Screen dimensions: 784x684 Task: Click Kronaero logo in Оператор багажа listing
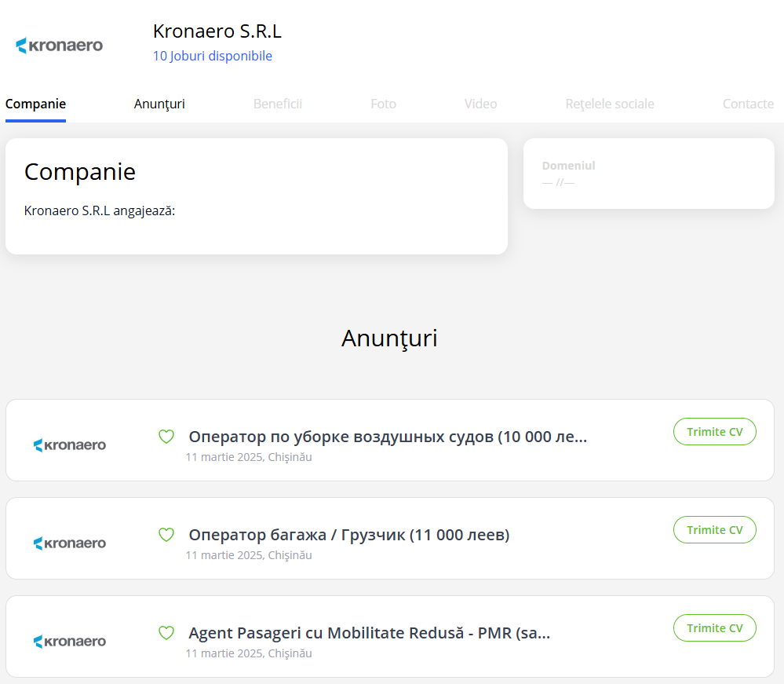[x=70, y=543]
